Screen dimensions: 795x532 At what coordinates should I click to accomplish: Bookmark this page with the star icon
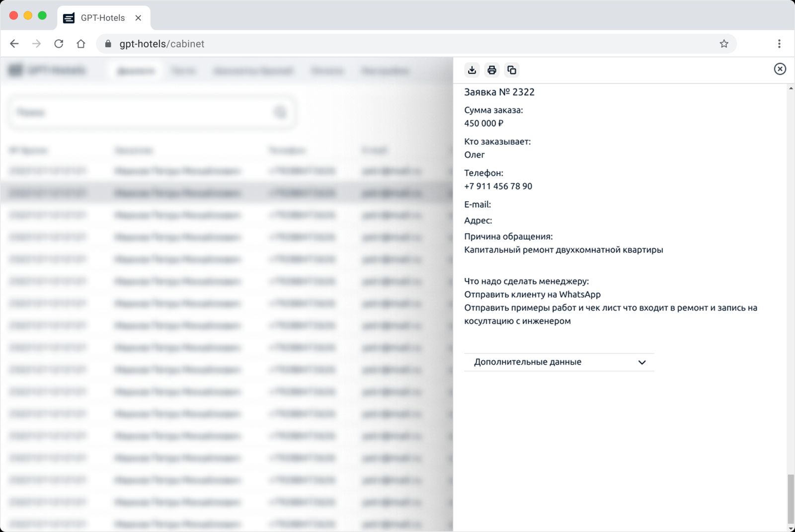[x=723, y=44]
